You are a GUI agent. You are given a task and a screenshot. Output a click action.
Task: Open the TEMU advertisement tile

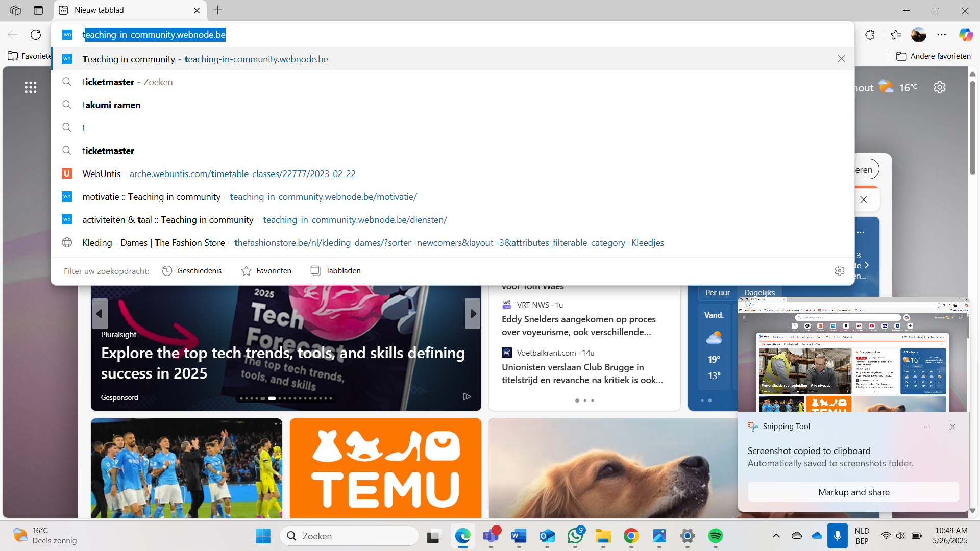coord(385,468)
